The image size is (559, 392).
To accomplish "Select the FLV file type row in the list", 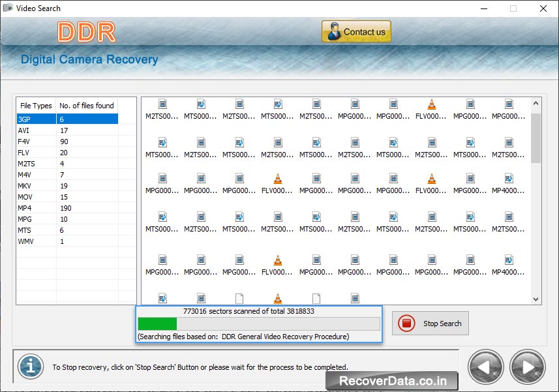I will point(67,153).
